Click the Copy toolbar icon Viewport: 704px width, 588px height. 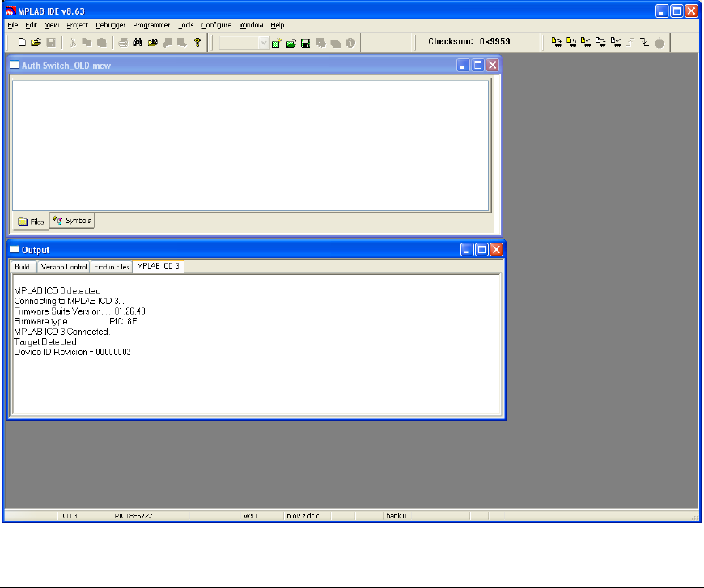[x=87, y=43]
